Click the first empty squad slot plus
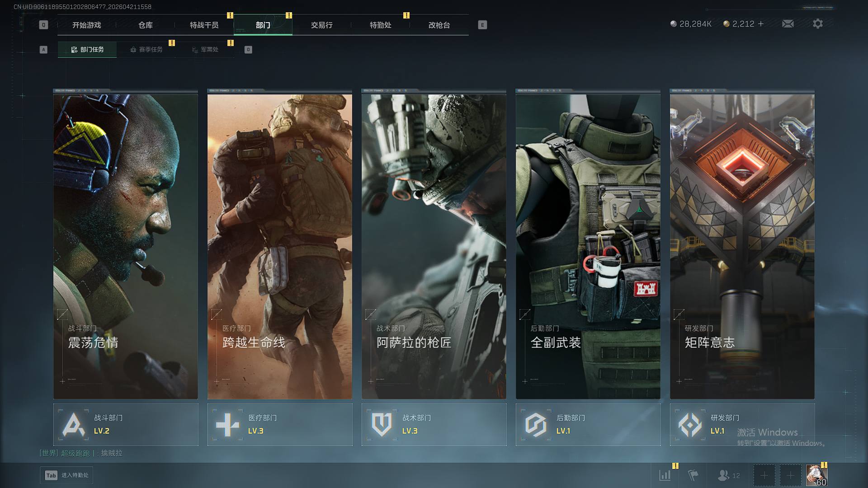Screen dimensions: 868x488 click(x=764, y=475)
